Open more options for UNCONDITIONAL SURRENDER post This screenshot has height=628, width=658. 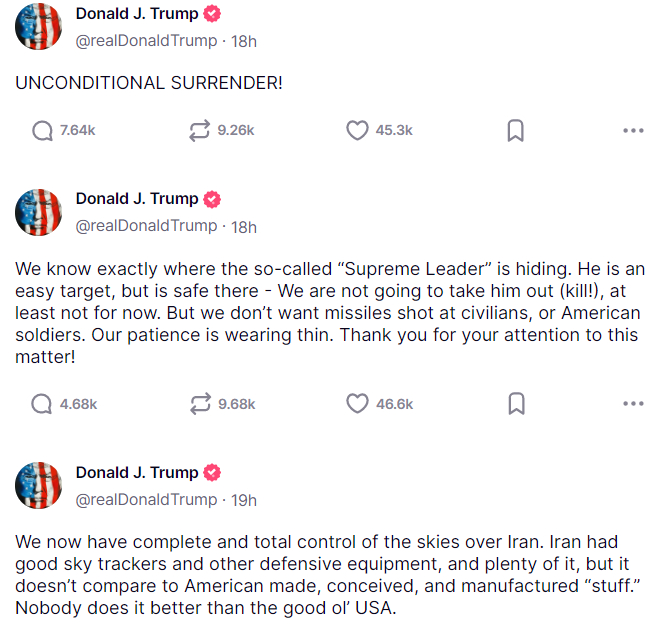pyautogui.click(x=633, y=131)
